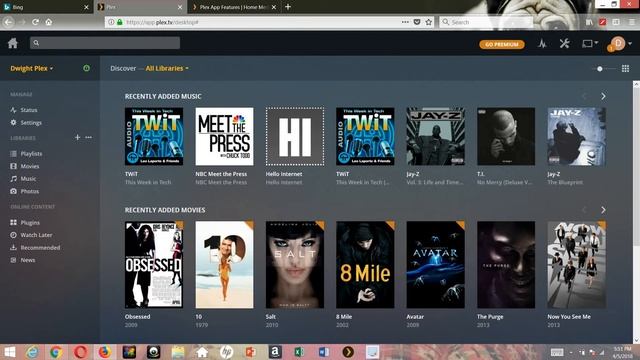The height and width of the screenshot is (360, 640).
Task: Click the Discover heading link
Action: 123,68
